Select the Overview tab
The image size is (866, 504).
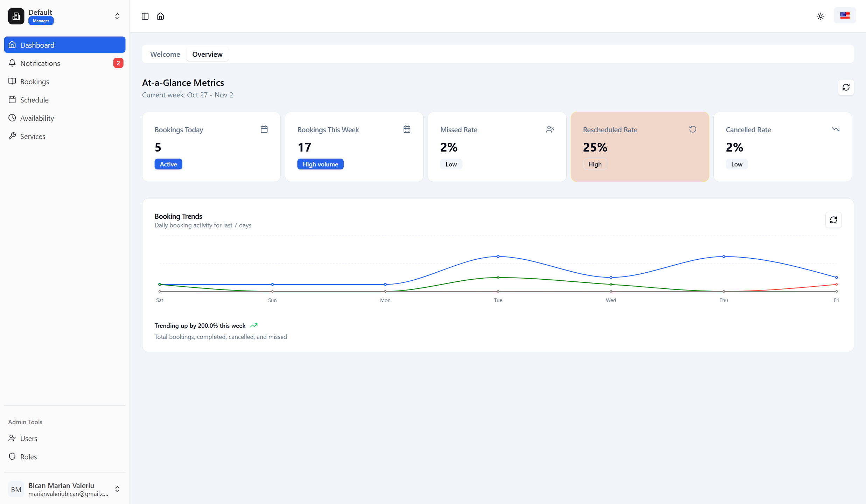207,54
